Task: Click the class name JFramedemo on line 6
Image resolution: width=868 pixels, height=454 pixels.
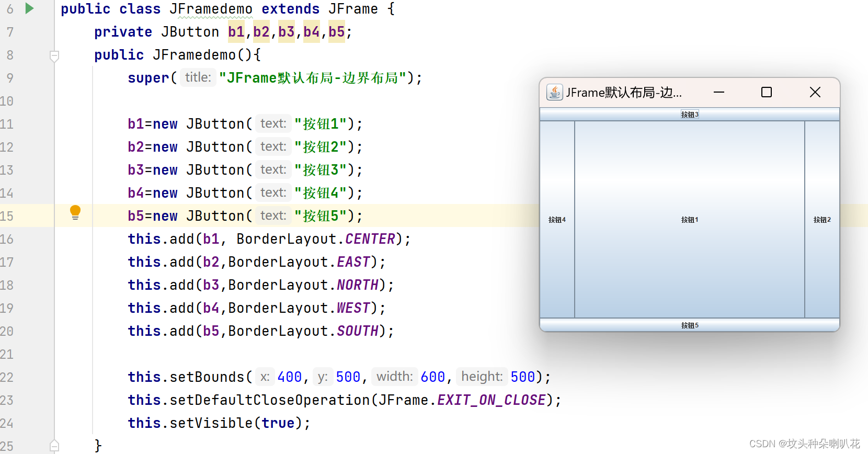Action: pos(211,9)
